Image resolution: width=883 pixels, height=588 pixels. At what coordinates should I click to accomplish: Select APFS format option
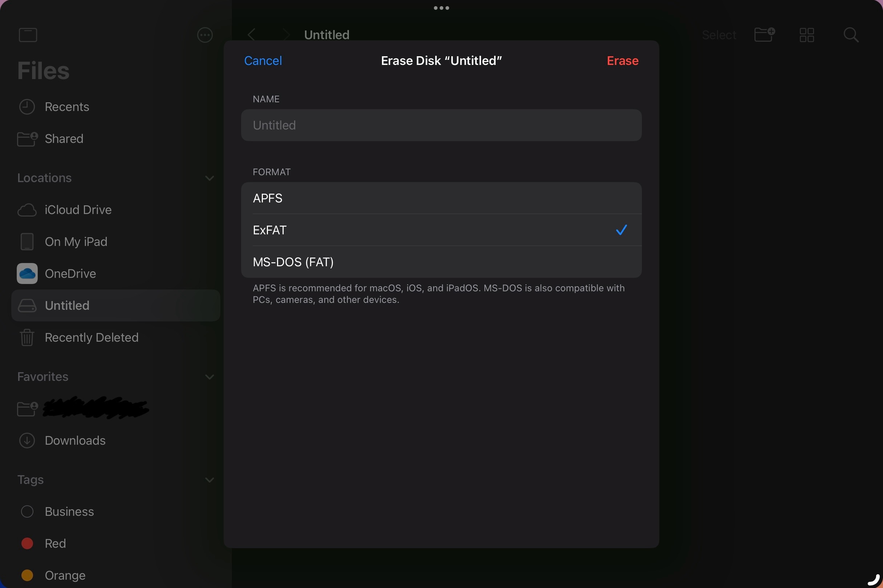(x=441, y=198)
